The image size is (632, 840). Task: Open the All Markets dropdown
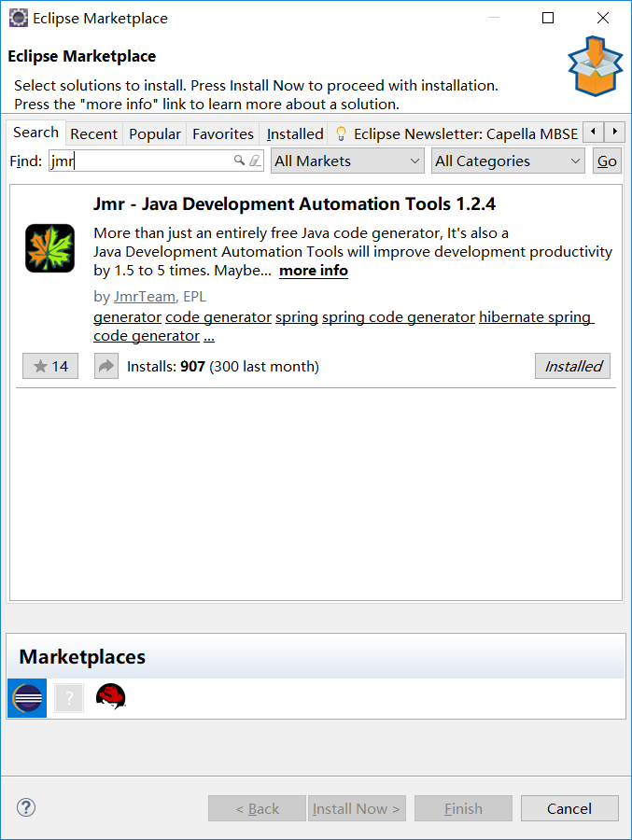pos(347,161)
